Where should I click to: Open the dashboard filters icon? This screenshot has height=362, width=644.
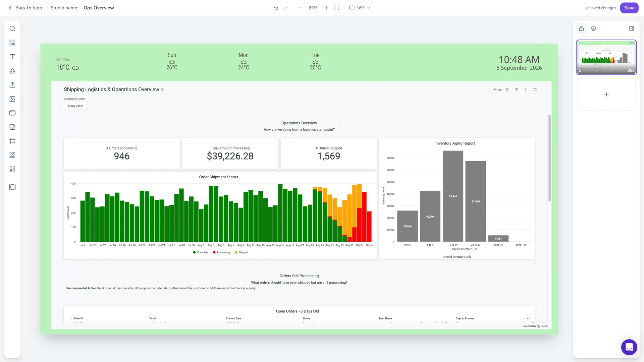click(x=517, y=89)
